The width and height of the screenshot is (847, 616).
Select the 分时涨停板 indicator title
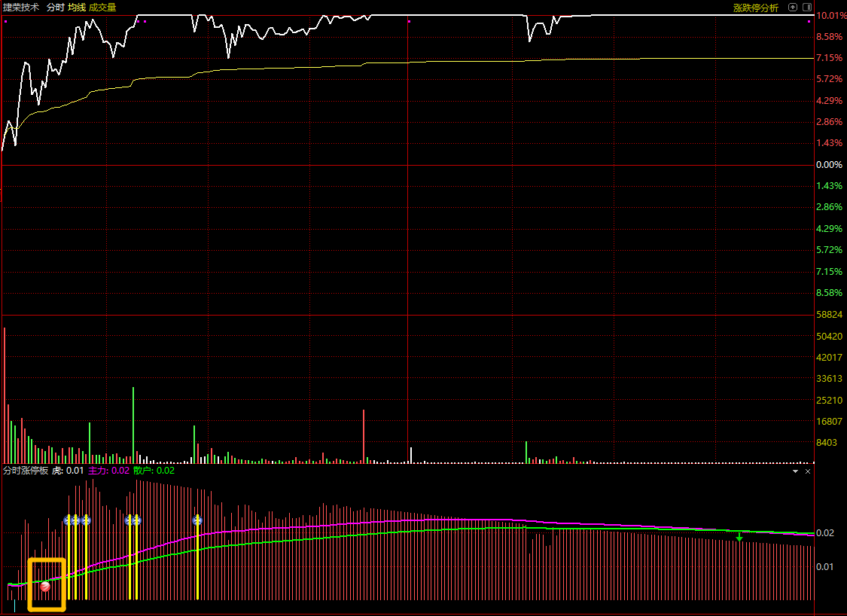26,471
